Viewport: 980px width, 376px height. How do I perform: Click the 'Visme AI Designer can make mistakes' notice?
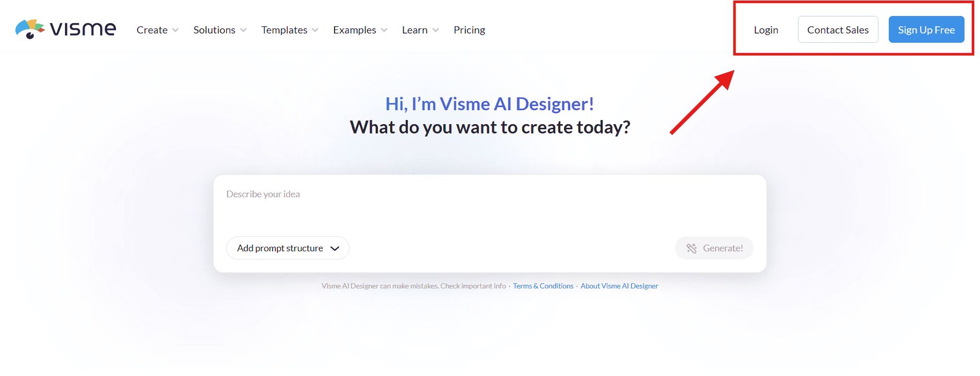click(414, 286)
